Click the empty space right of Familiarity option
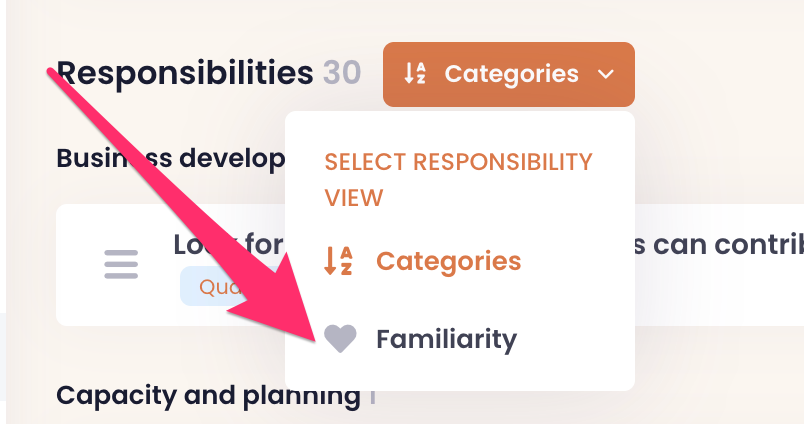Screen dimensions: 804x424 [x=580, y=340]
